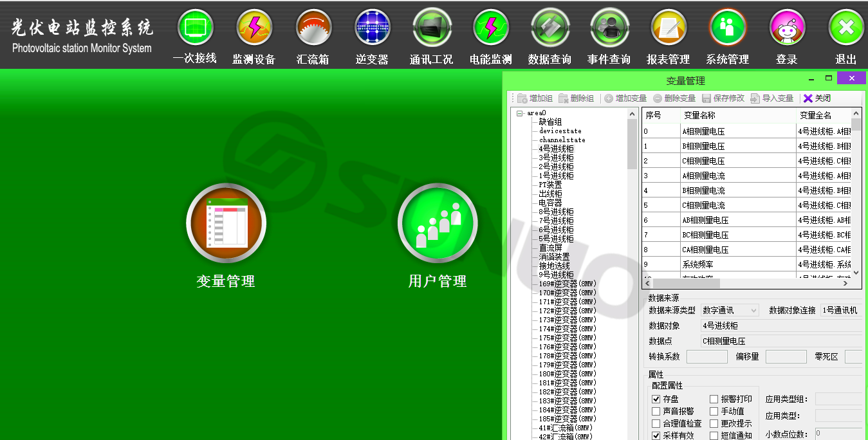Open the 逆变器 inverter icon
Image resolution: width=868 pixels, height=440 pixels.
point(372,28)
